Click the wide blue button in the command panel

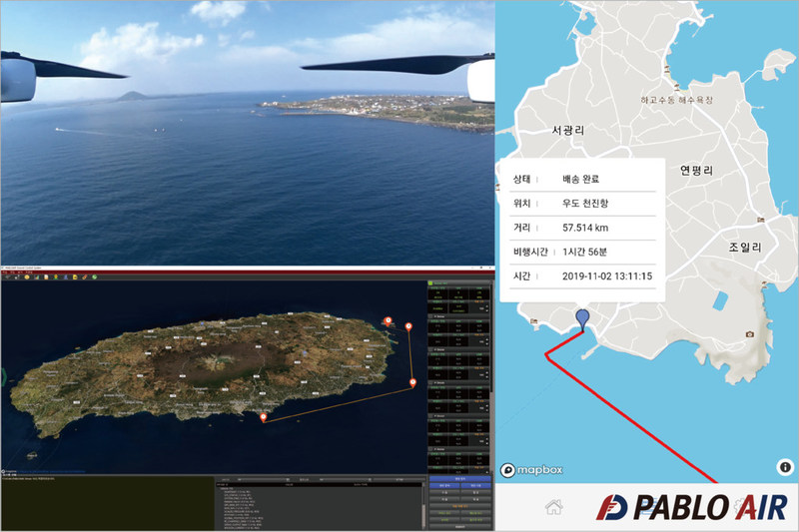click(460, 478)
